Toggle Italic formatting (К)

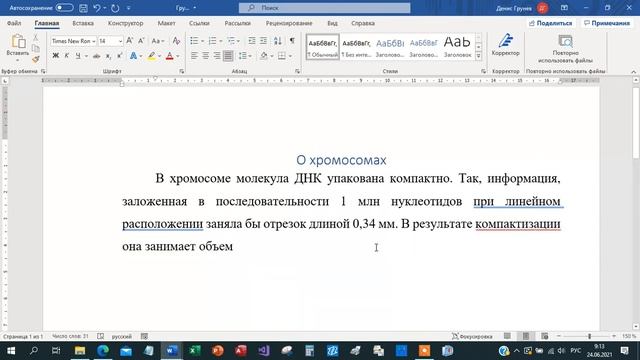[67, 56]
